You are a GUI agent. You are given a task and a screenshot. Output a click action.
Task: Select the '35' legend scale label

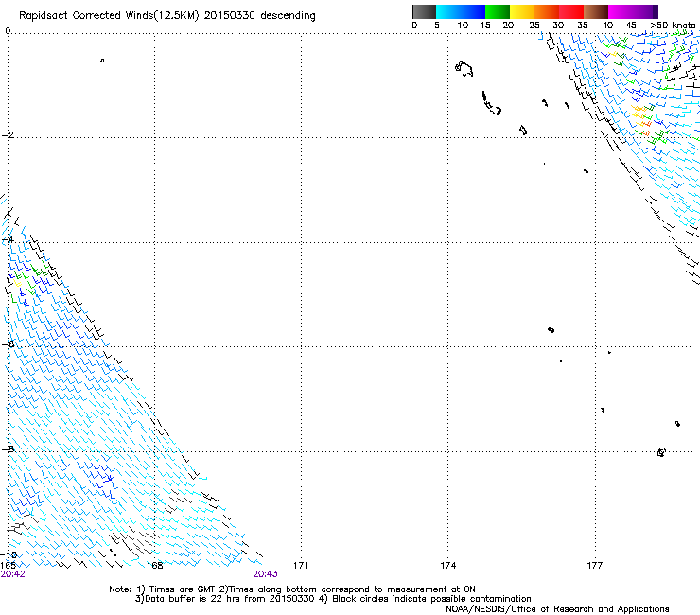click(x=583, y=26)
